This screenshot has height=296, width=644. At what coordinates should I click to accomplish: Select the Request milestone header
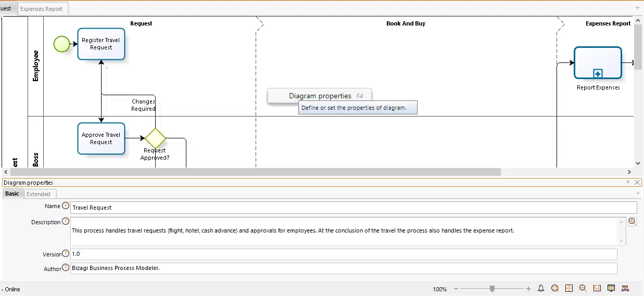point(141,23)
